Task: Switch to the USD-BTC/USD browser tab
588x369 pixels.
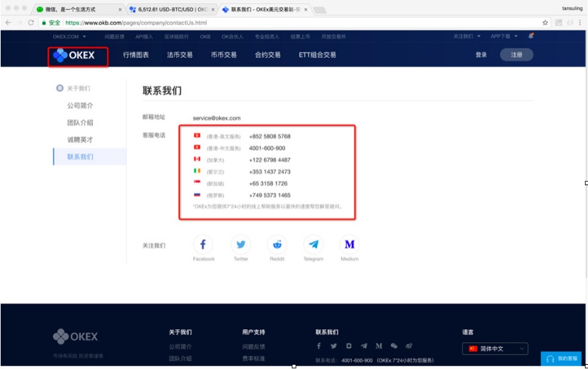Action: [171, 9]
